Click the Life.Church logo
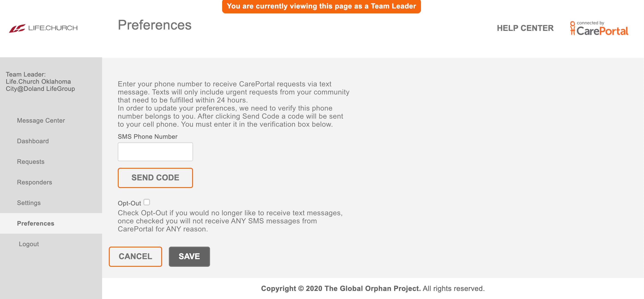Screen dimensions: 644x299 pyautogui.click(x=43, y=28)
